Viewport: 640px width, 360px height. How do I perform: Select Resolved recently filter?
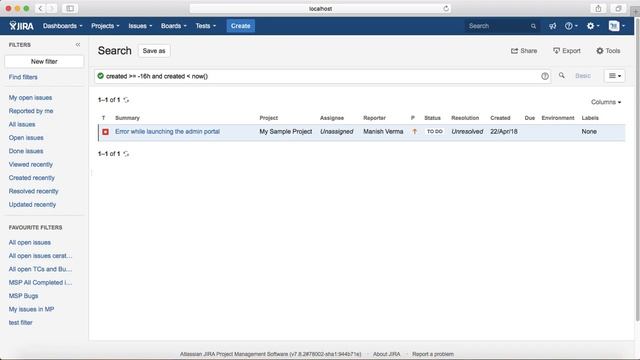pos(33,191)
